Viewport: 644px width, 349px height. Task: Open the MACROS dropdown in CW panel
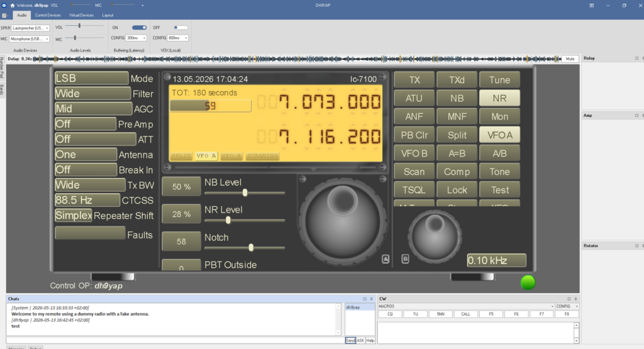pyautogui.click(x=466, y=306)
